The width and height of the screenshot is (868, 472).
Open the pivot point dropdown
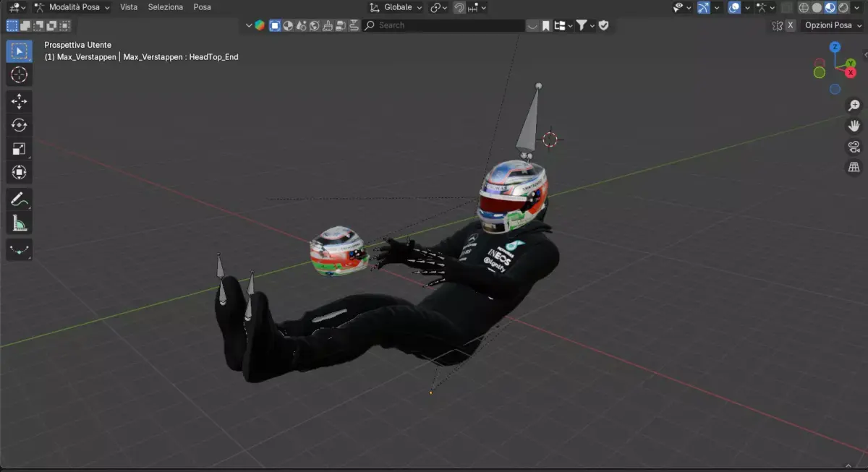point(438,7)
